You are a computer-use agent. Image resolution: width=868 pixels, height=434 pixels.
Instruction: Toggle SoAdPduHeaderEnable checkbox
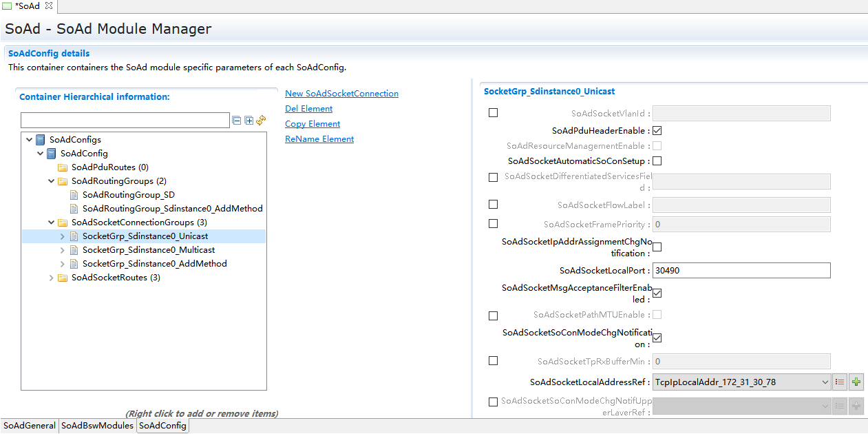[x=657, y=130]
